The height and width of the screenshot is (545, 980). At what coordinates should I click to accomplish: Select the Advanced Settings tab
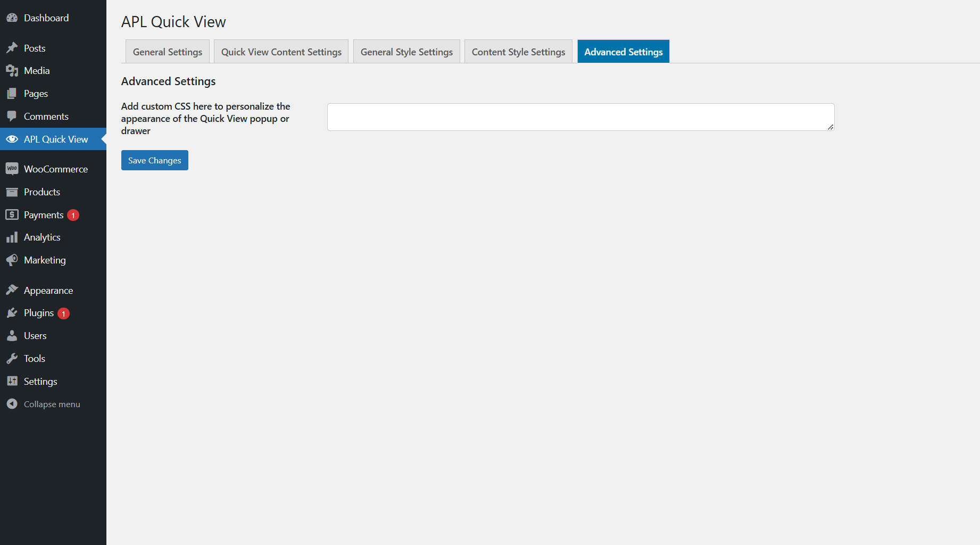(624, 52)
